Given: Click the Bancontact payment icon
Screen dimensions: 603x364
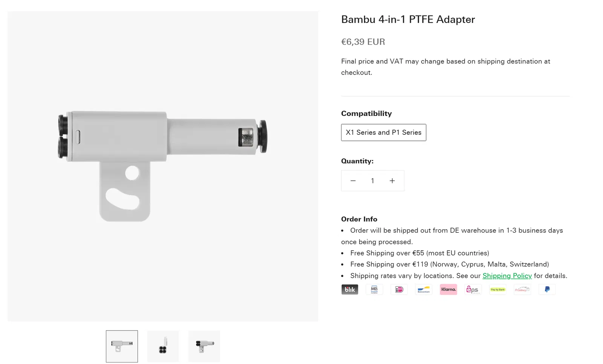Looking at the screenshot, I should (424, 289).
